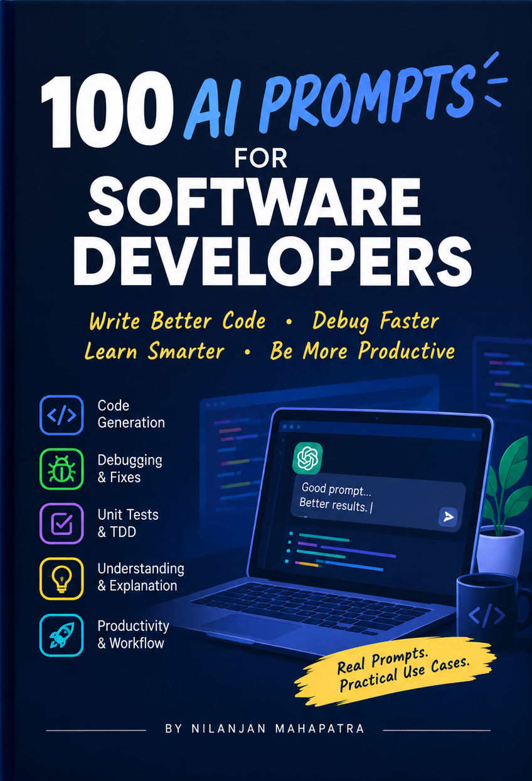Image resolution: width=532 pixels, height=781 pixels.
Task: Click the cyan rocket Productivity icon
Action: point(61,635)
